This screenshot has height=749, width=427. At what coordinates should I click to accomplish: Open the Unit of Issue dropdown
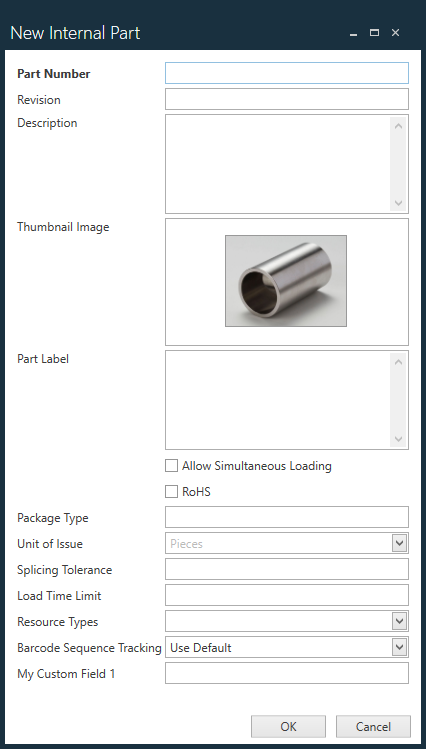pos(399,543)
